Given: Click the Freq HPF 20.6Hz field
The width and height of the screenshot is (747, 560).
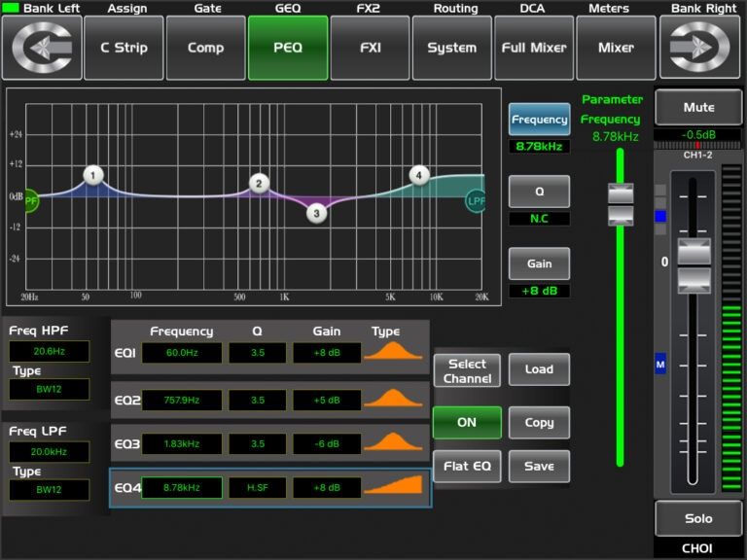Looking at the screenshot, I should click(x=49, y=351).
